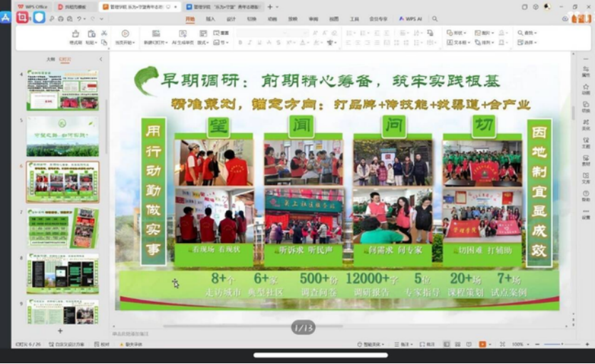Click the Print Preview icon in quick toolbar
The image size is (595, 364).
(69, 19)
